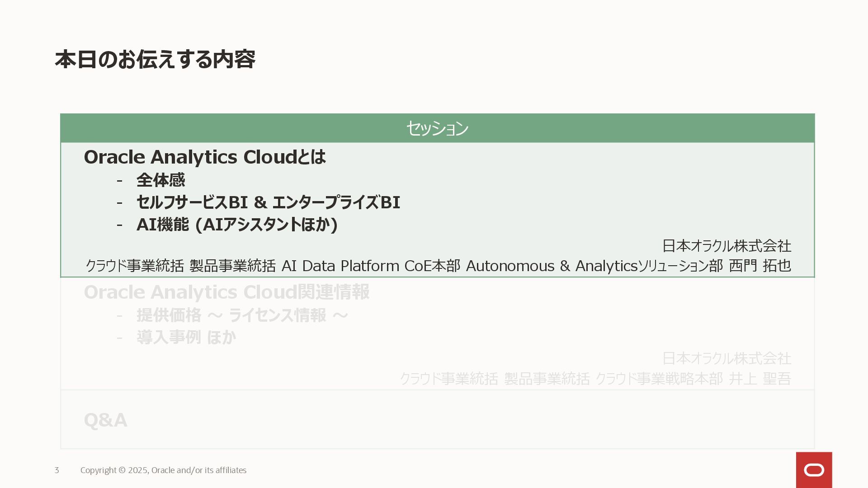
Task: Click the Oracle Analytics Cloudとは heading
Action: [x=204, y=157]
